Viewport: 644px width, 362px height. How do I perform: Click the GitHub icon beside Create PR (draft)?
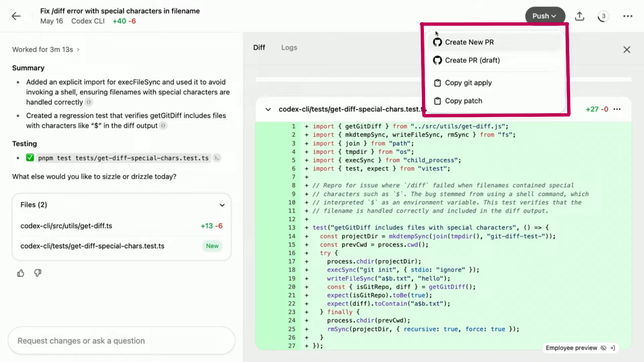click(437, 60)
